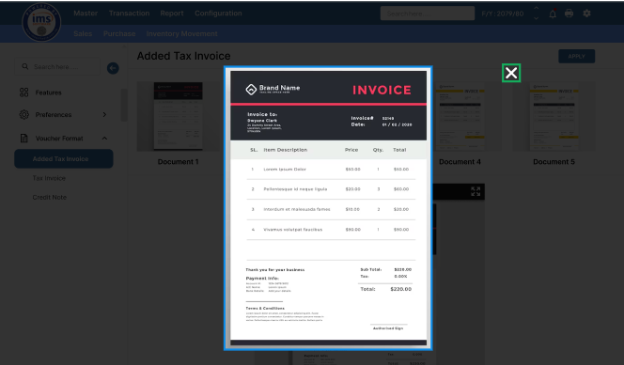This screenshot has height=365, width=624.
Task: Select the Document 5 thumbnail
Action: [x=554, y=116]
